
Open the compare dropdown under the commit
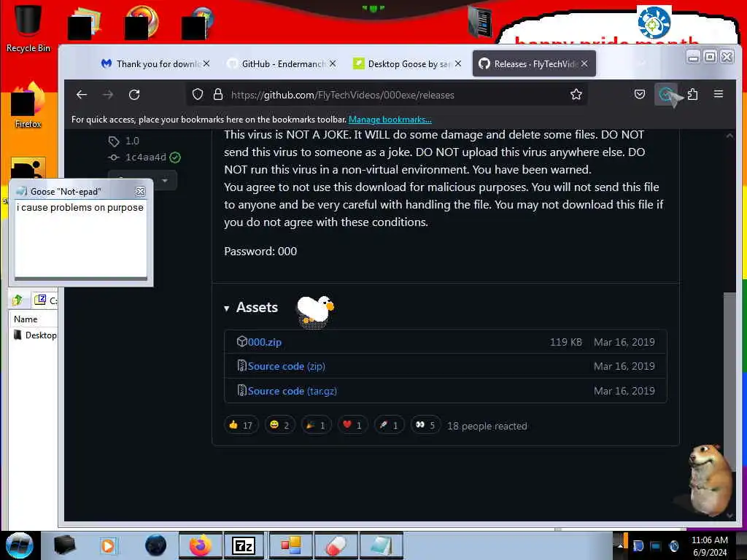tap(142, 181)
